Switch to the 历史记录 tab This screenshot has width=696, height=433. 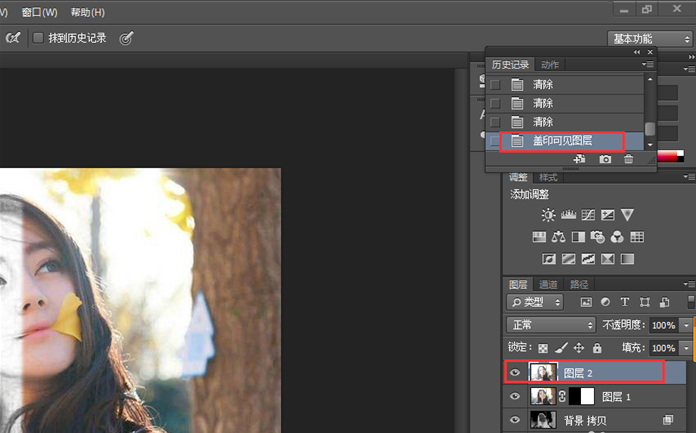point(510,65)
